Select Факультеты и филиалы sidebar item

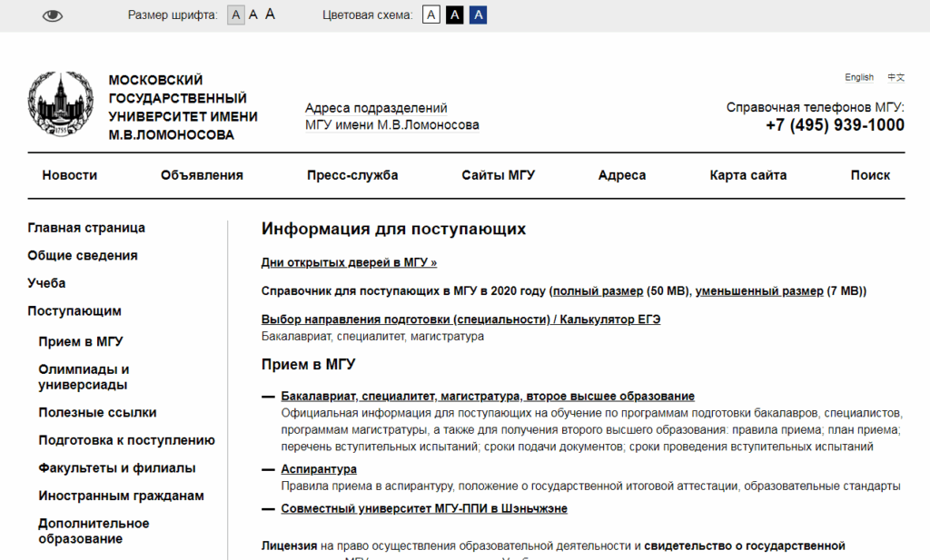point(117,468)
